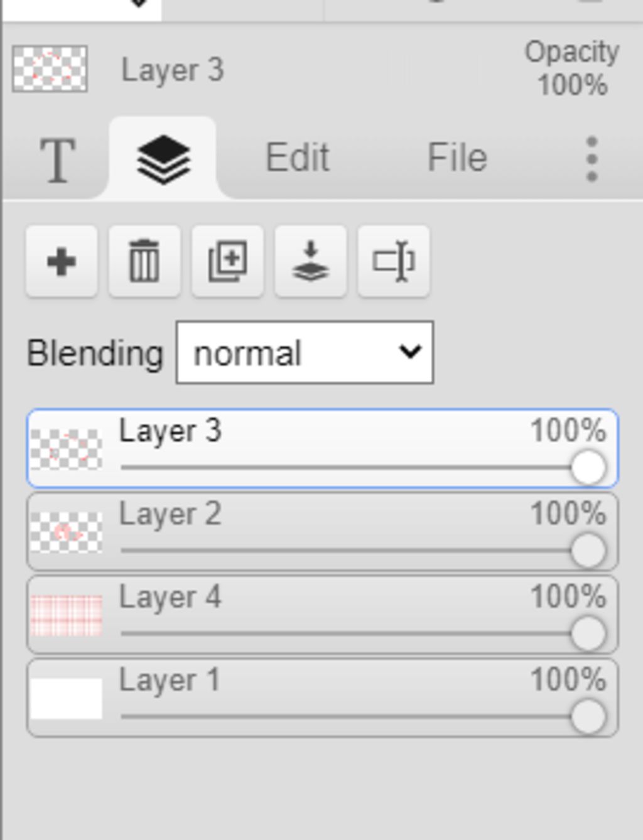
Task: Add a new layer with plus icon
Action: tap(62, 261)
